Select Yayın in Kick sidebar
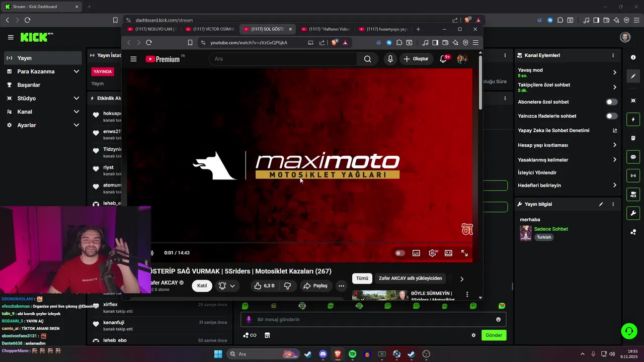The width and height of the screenshot is (644, 362). click(42, 58)
